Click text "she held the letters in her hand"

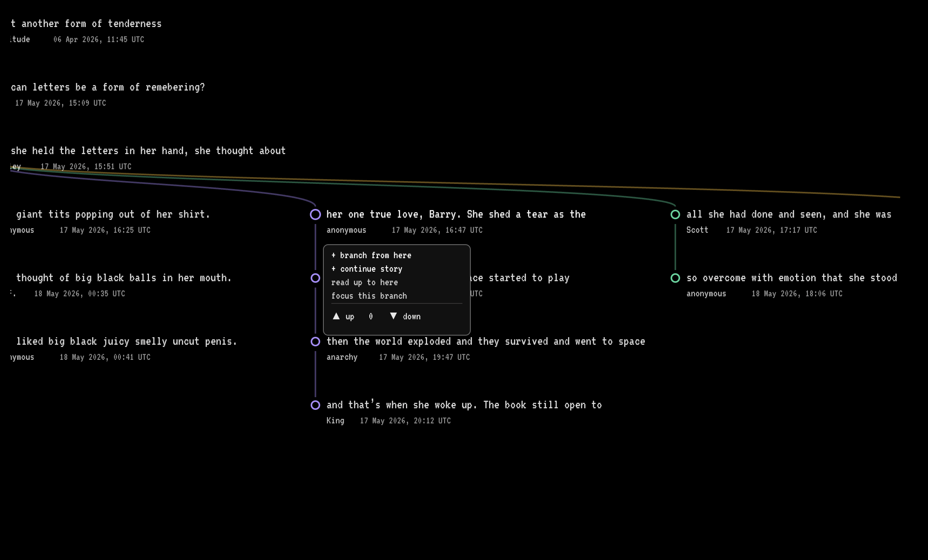(x=99, y=151)
